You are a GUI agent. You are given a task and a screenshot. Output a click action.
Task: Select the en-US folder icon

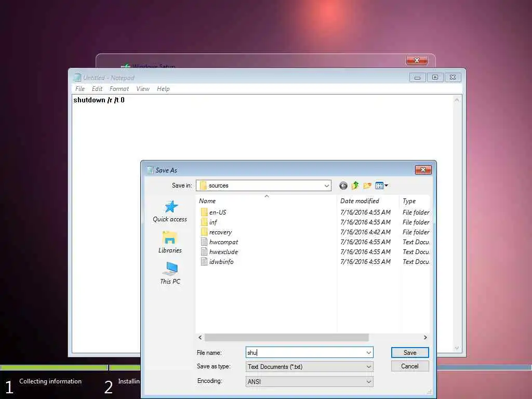(x=204, y=212)
